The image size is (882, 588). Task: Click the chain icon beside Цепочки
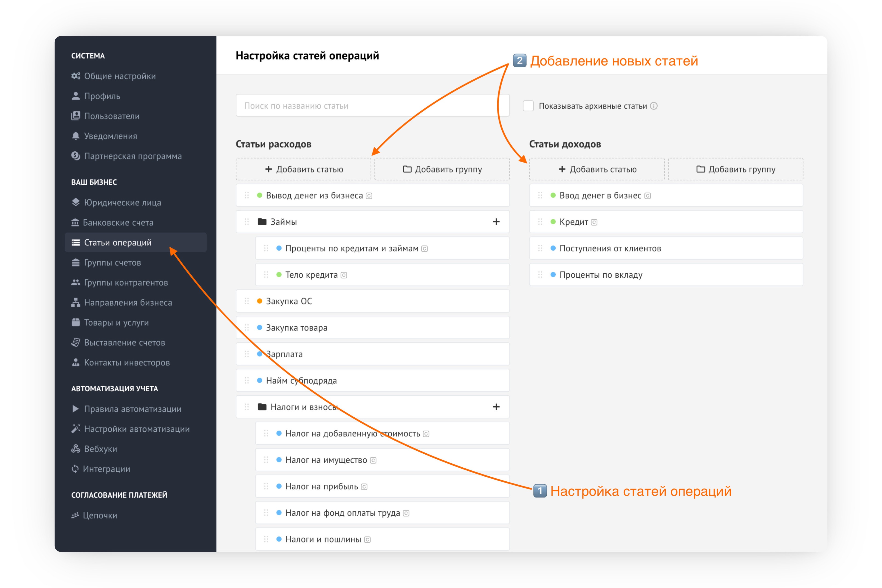pos(75,515)
